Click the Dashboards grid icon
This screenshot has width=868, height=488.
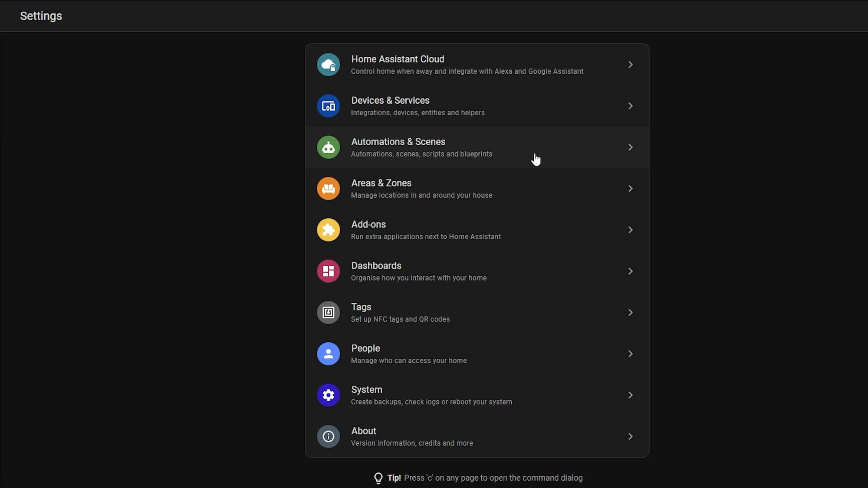(x=328, y=271)
